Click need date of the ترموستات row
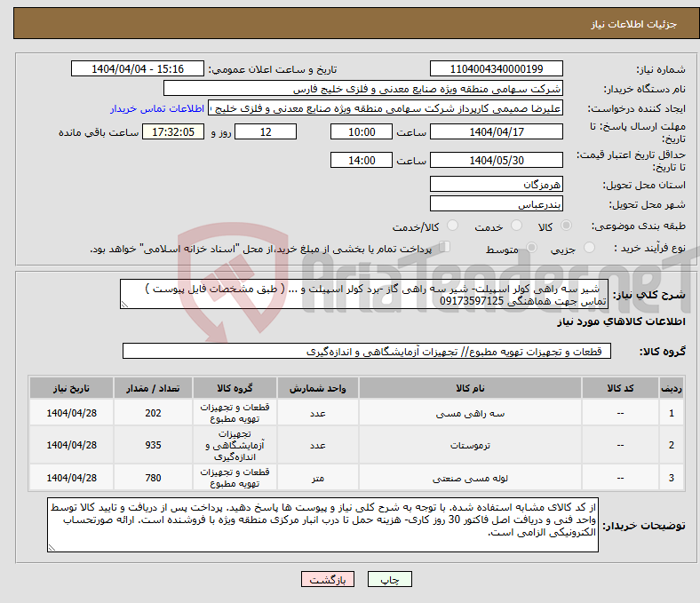Image resolution: width=700 pixels, height=603 pixels. (71, 445)
